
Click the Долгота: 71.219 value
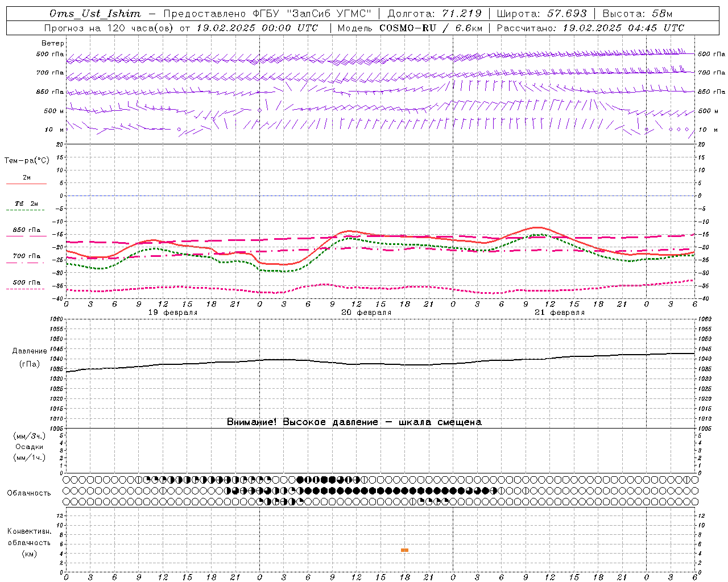[435, 14]
